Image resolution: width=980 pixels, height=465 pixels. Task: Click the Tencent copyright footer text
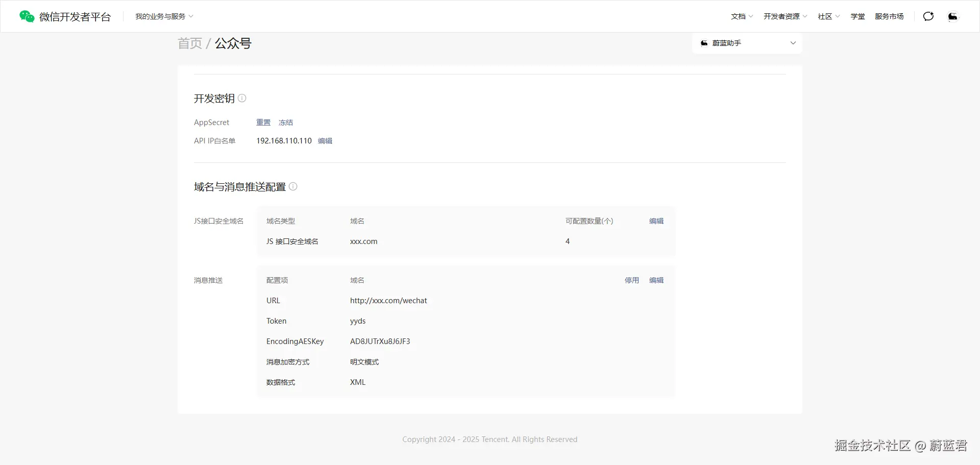tap(490, 439)
